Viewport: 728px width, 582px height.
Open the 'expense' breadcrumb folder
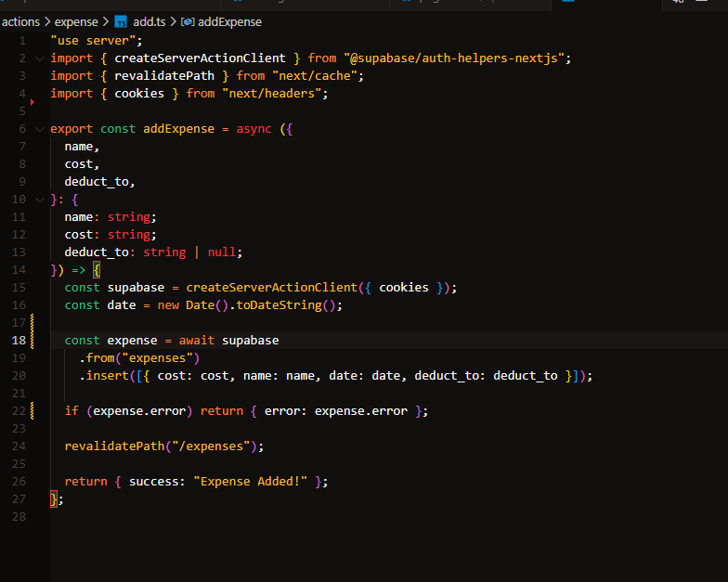76,22
